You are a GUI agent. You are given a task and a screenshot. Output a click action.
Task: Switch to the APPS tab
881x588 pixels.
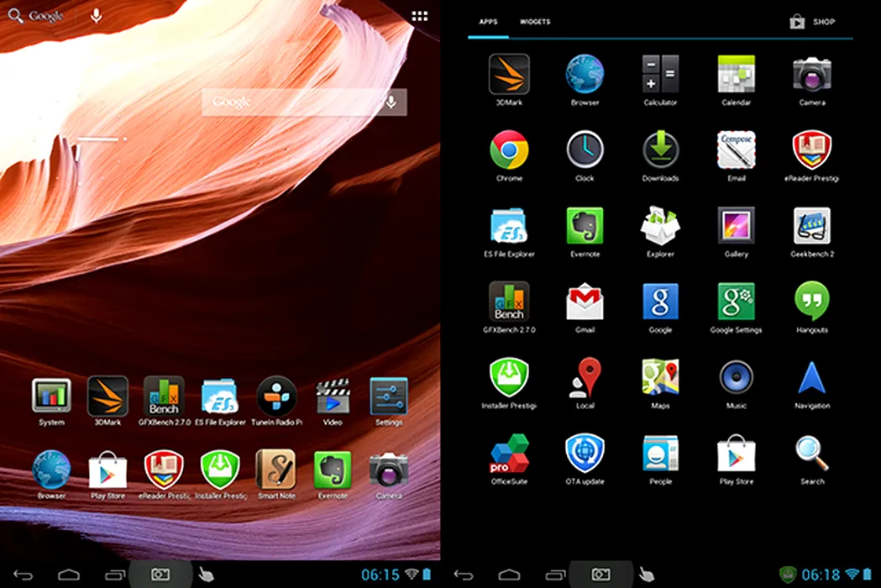pos(488,22)
